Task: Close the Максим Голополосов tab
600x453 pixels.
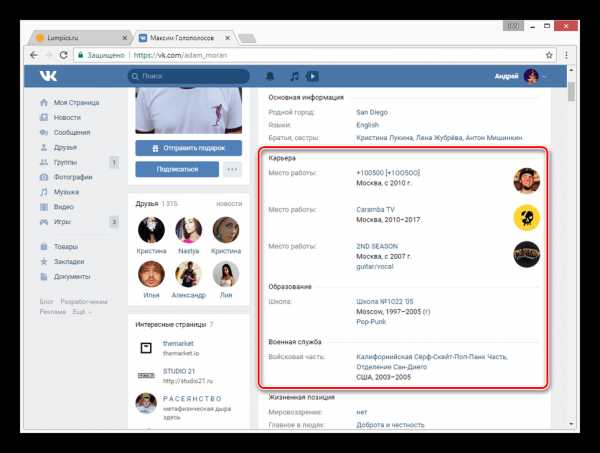Action: [x=228, y=38]
